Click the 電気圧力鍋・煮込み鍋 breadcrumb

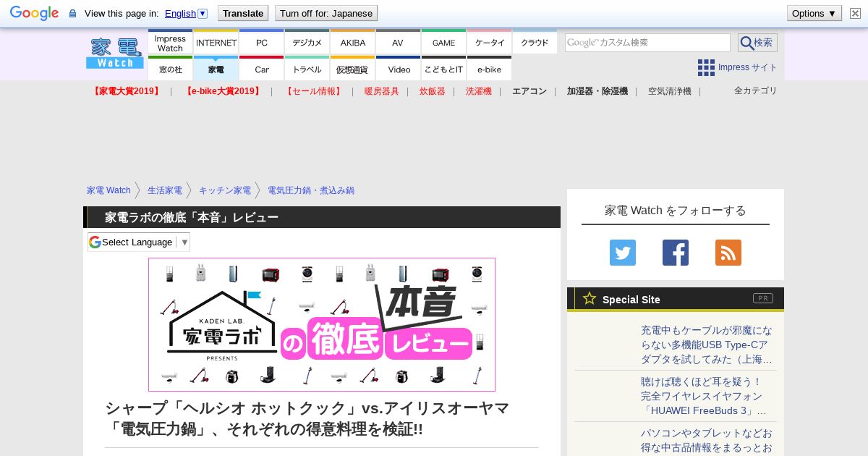[311, 190]
